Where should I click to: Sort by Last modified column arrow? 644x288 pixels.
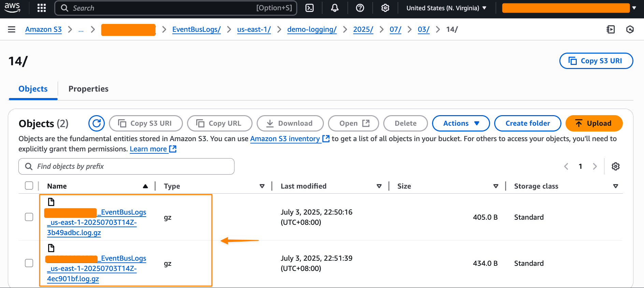[x=379, y=186]
